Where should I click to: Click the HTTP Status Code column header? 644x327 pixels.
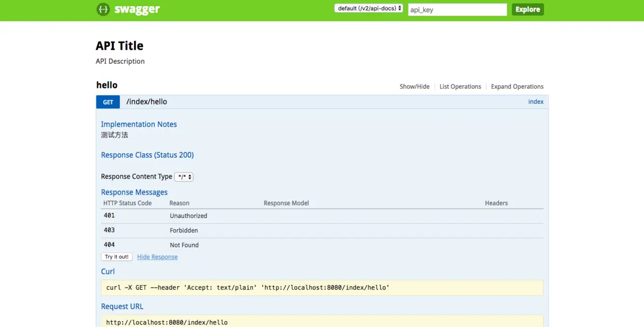[x=128, y=203]
